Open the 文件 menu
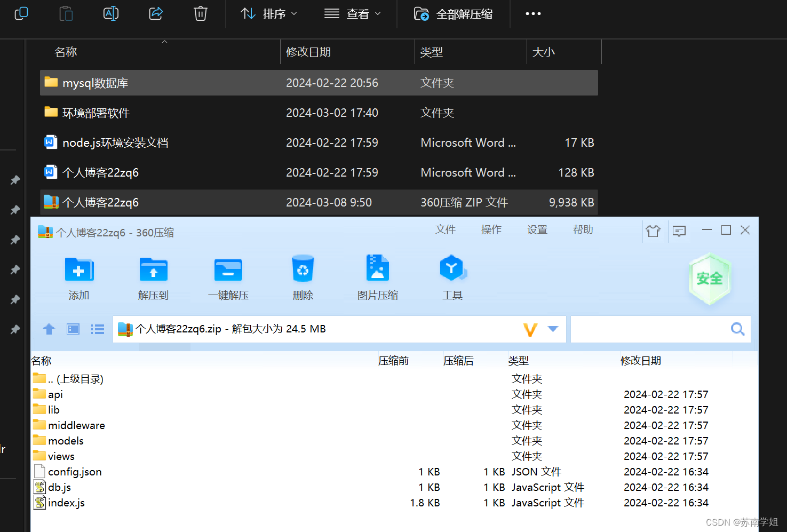Viewport: 787px width, 532px height. pyautogui.click(x=446, y=229)
